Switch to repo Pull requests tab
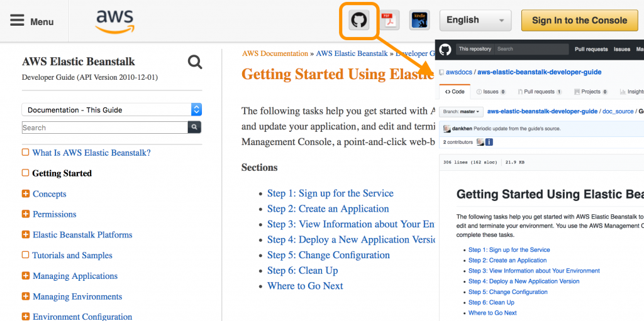This screenshot has height=321, width=644. coord(540,92)
